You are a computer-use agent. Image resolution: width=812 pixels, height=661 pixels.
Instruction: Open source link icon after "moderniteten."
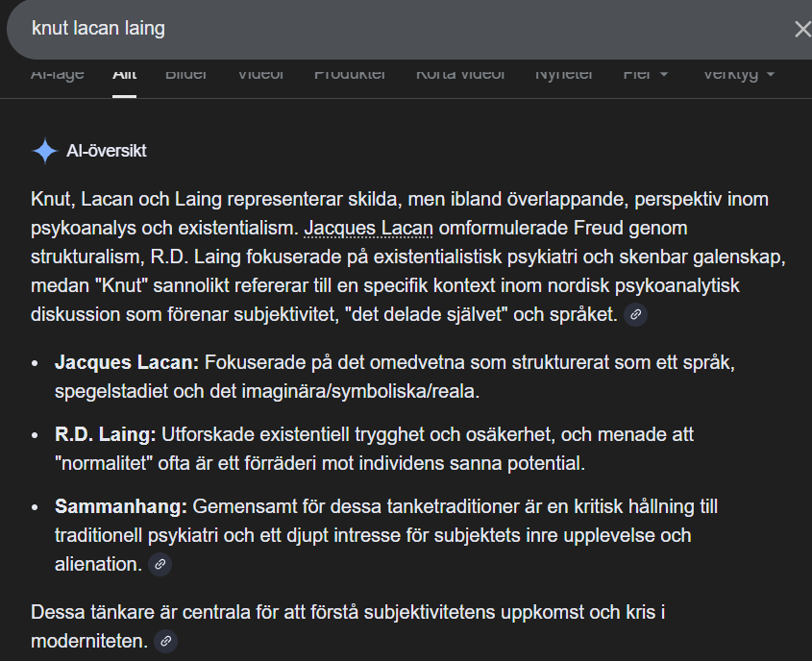pos(166,641)
